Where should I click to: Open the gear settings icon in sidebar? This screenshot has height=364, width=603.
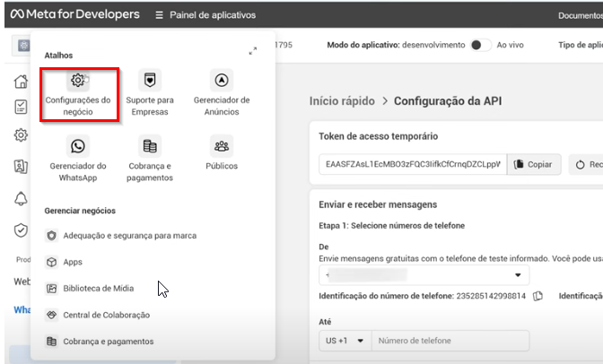pos(21,134)
